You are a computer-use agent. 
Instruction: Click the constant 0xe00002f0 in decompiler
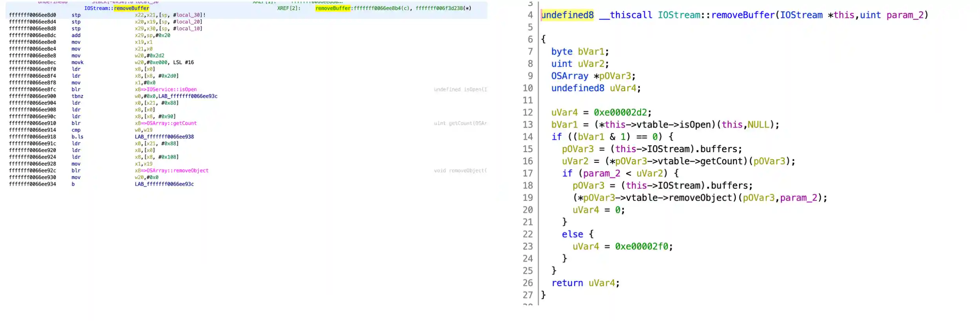click(641, 246)
